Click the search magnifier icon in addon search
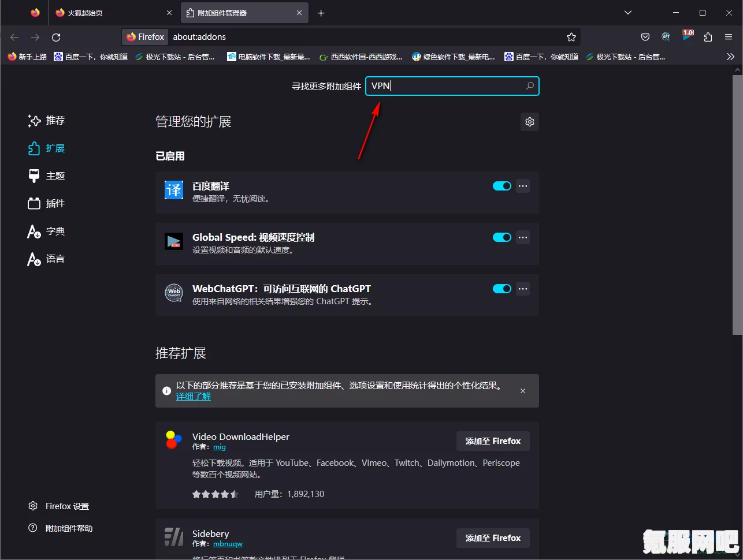 530,86
